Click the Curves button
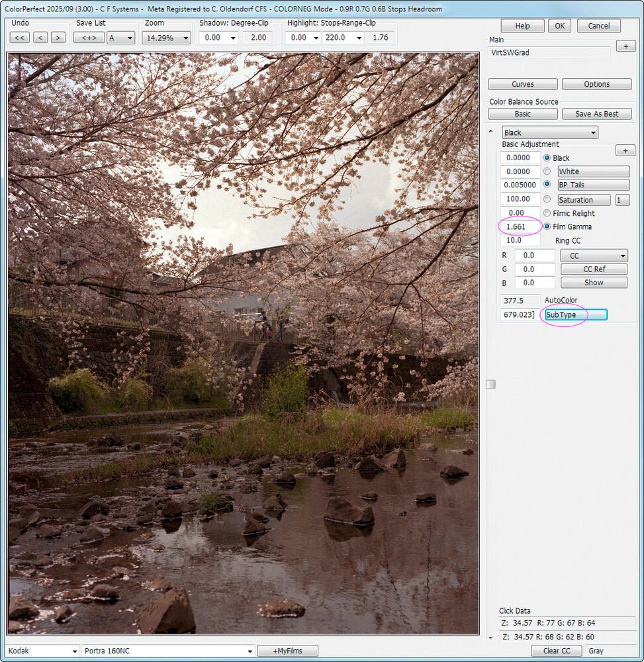The image size is (644, 662). [522, 84]
